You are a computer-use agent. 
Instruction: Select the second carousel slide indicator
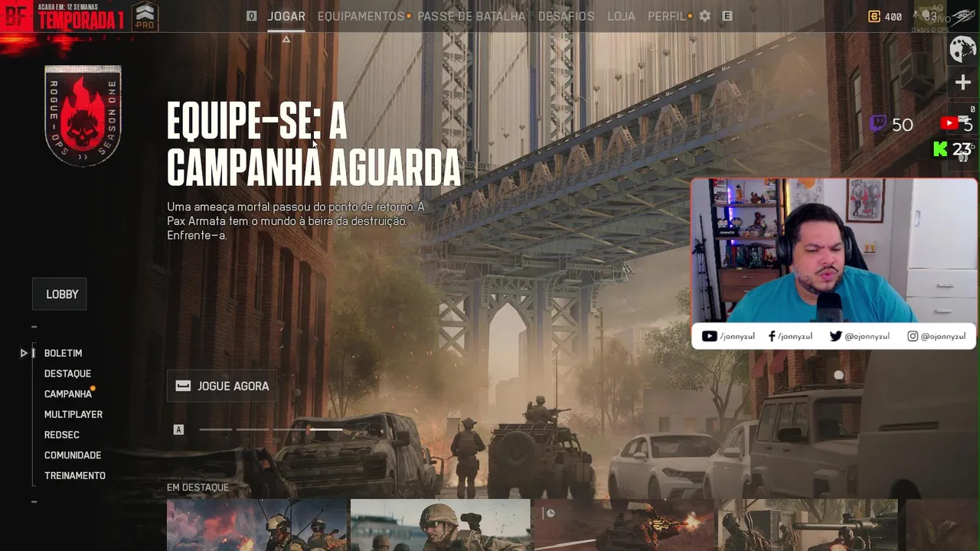pyautogui.click(x=253, y=429)
